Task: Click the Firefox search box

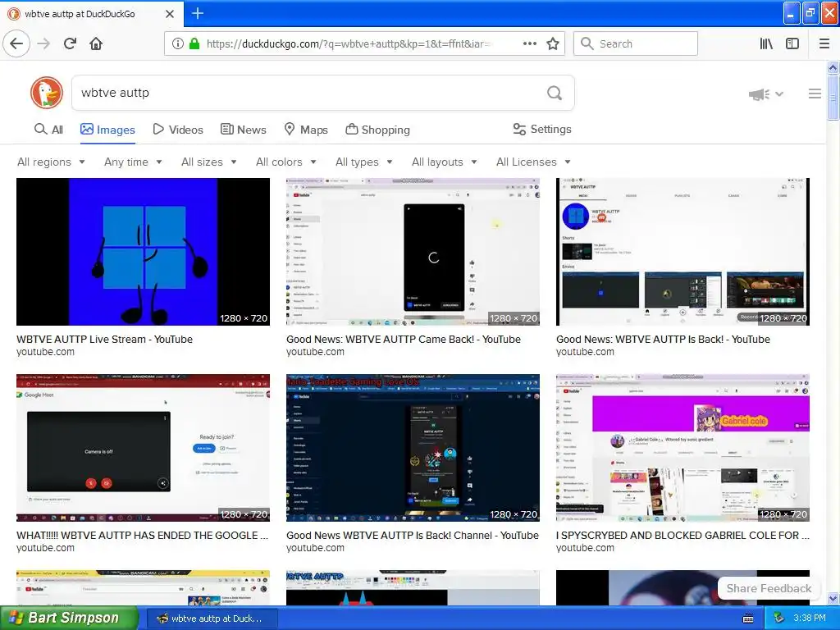Action: 636,43
